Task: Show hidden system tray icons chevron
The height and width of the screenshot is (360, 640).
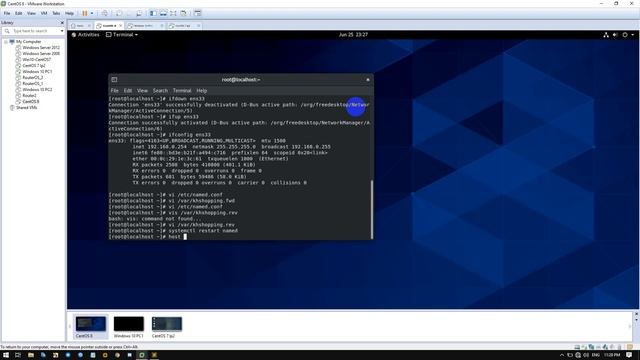Action: 562,355
